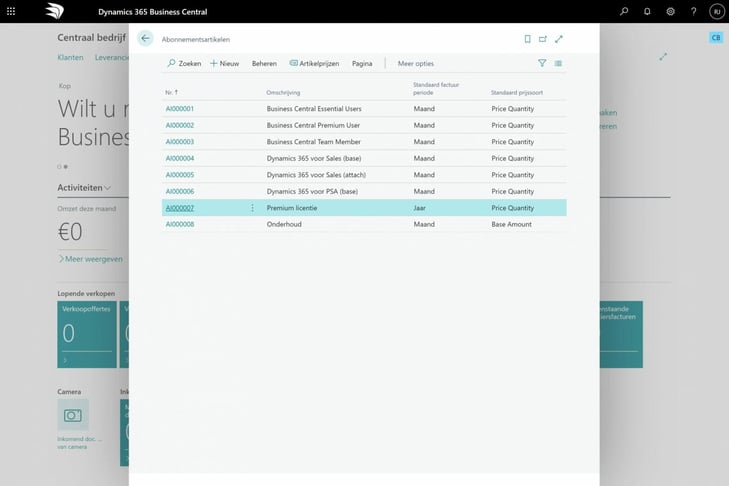This screenshot has width=729, height=486.
Task: Click Dynamics 365 Business Central title
Action: click(x=152, y=12)
